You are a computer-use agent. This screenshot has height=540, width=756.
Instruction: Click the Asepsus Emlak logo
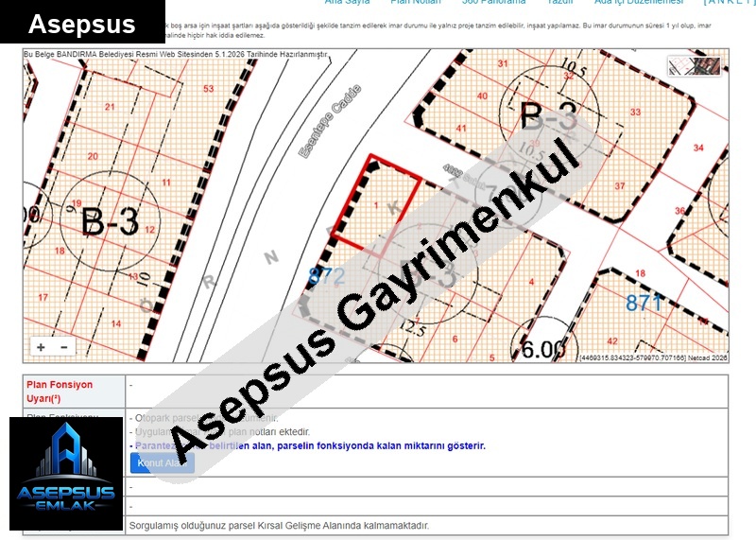click(66, 473)
